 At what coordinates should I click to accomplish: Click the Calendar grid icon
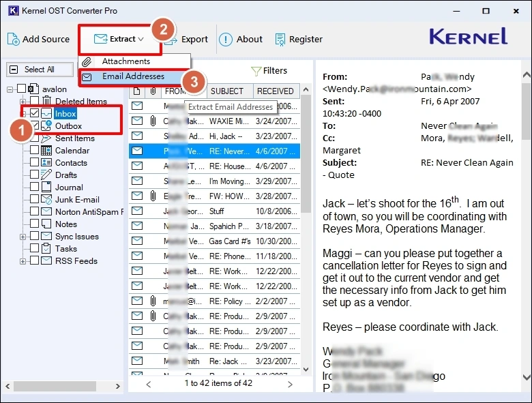(46, 150)
